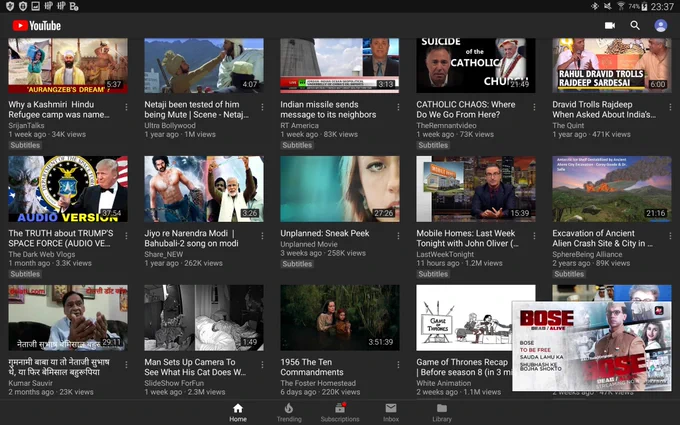Image resolution: width=680 pixels, height=425 pixels.
Task: Play the RT America missile thumbnail
Action: tap(340, 65)
